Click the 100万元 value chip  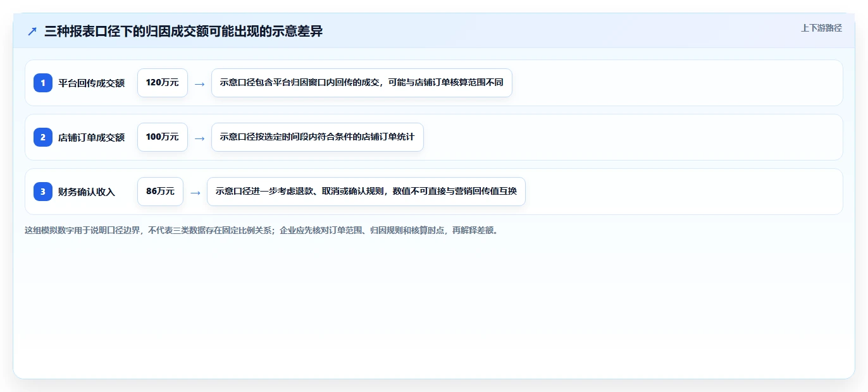(x=163, y=137)
